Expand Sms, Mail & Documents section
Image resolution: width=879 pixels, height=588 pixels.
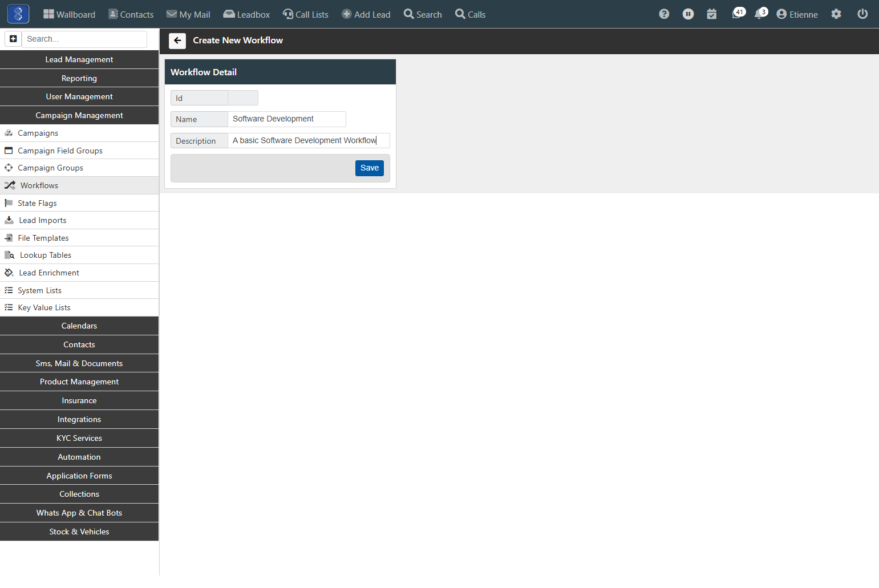[x=79, y=363]
